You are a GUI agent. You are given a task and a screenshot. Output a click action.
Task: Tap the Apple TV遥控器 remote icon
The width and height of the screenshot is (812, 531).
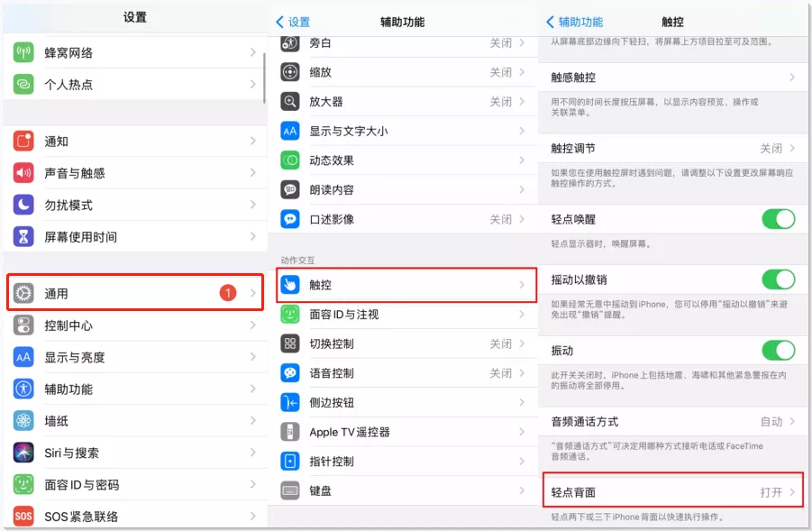[290, 432]
